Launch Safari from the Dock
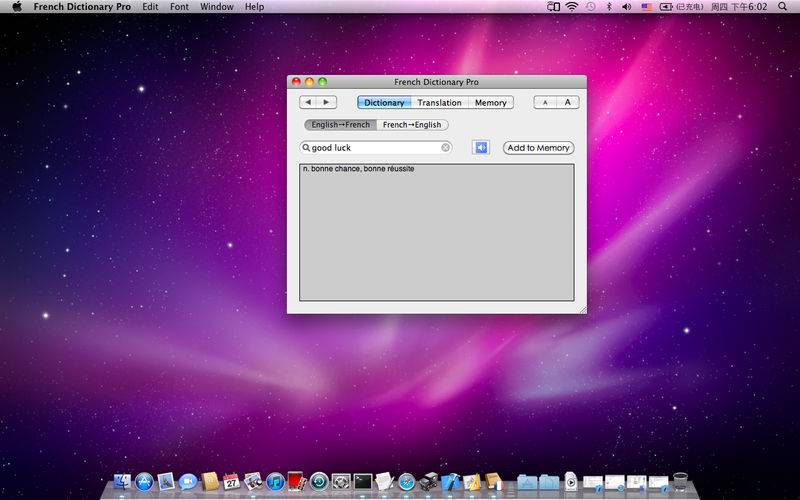The height and width of the screenshot is (500, 800). pos(407,482)
